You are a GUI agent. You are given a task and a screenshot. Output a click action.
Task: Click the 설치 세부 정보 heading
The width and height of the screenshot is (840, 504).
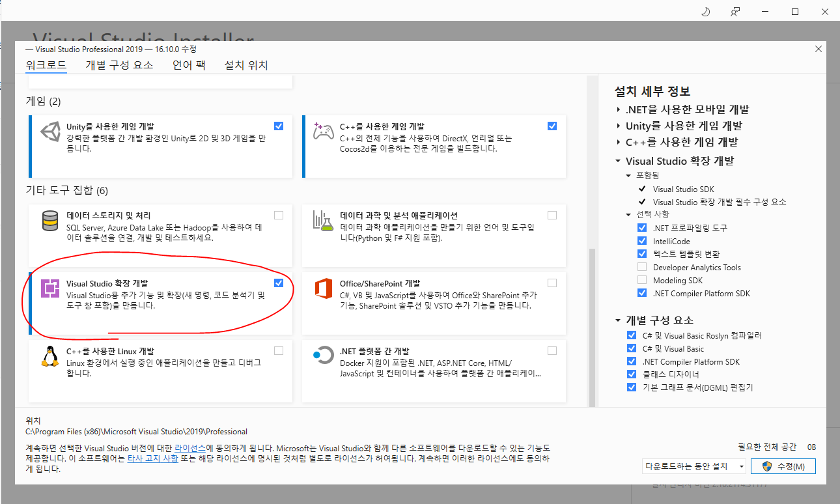tap(652, 92)
